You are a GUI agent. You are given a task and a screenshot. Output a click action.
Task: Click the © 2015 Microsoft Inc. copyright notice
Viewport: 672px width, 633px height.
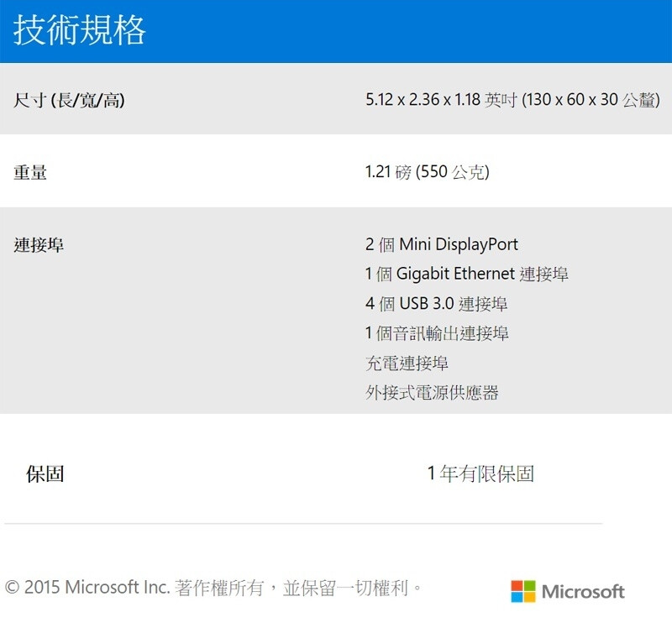[87, 587]
